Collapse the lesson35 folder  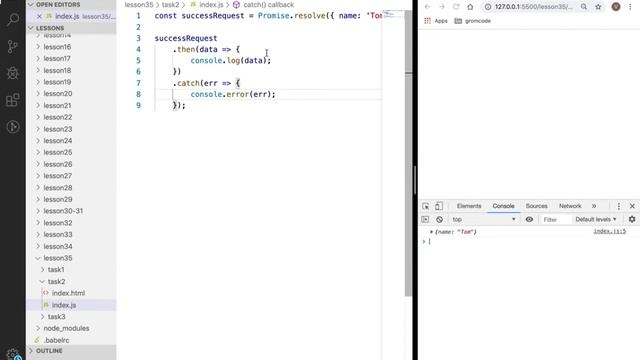pos(58,258)
